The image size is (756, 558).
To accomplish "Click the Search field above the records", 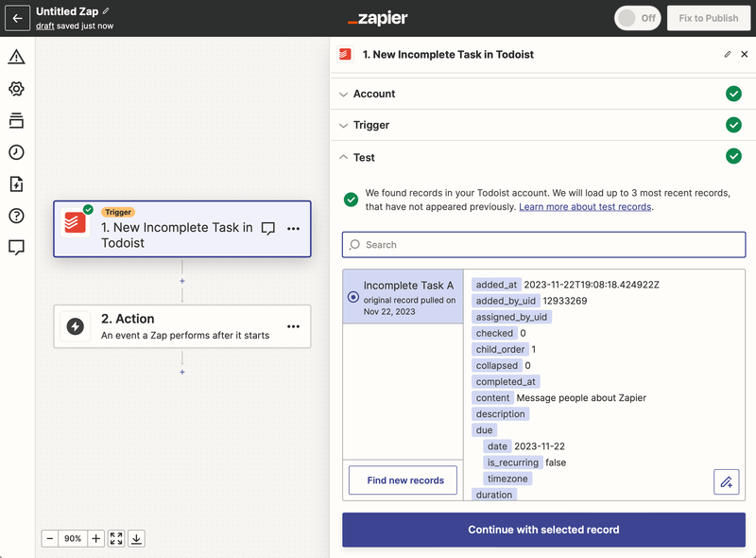I will pos(543,246).
